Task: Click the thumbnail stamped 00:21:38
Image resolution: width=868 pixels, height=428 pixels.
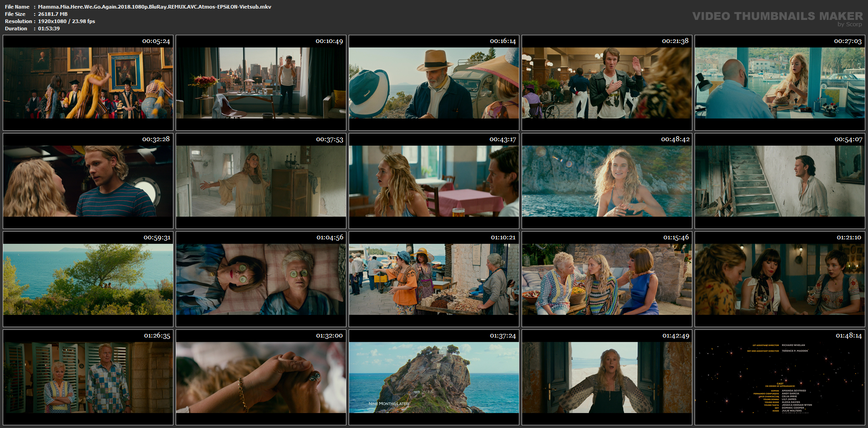Action: pos(607,83)
